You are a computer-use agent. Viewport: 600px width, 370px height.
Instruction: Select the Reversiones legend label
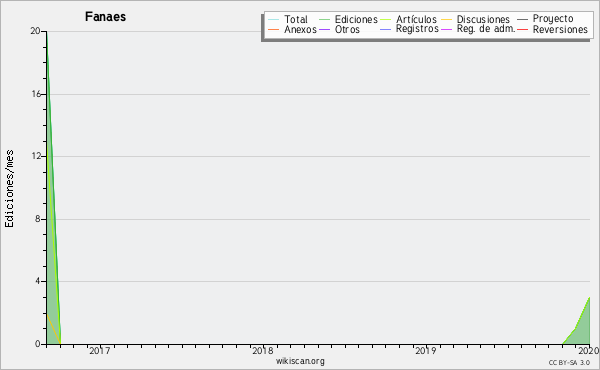(x=560, y=29)
